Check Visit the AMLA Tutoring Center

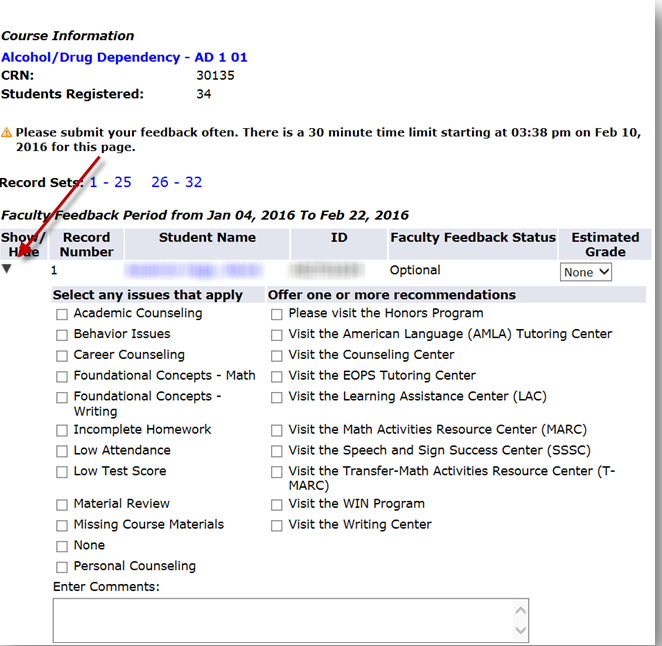point(277,335)
